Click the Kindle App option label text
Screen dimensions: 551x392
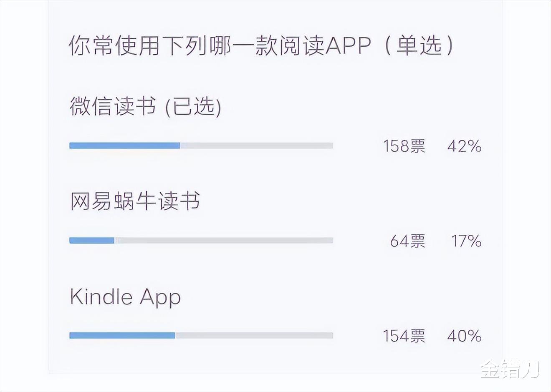124,297
